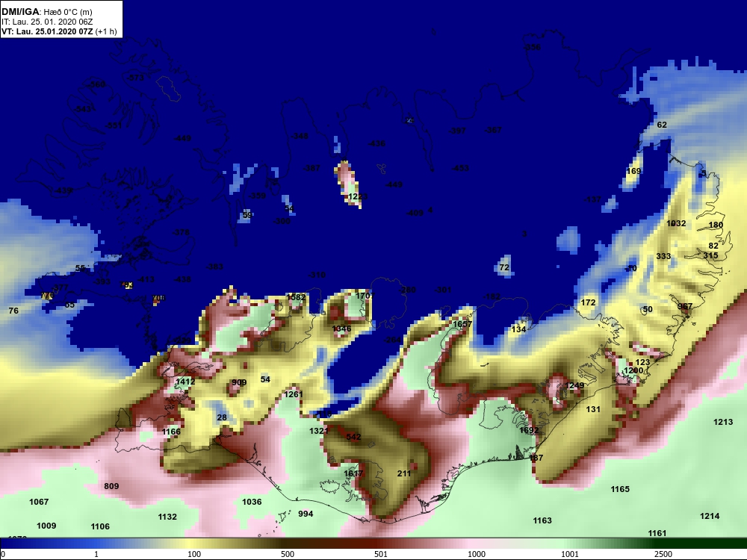747x560 pixels.
Task: Click the map value 1032
Action: coord(677,223)
